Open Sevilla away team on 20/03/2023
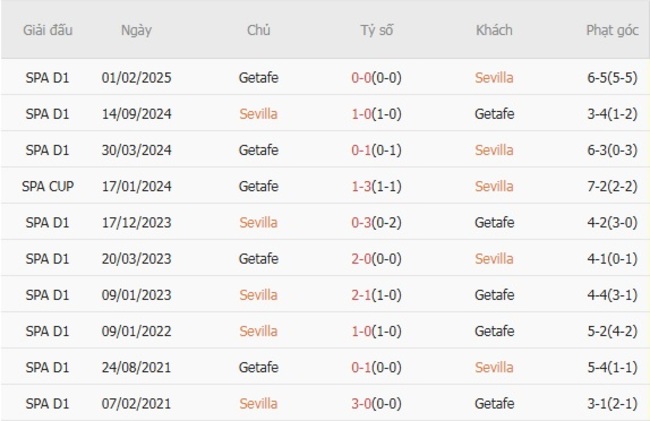Image resolution: width=650 pixels, height=421 pixels. tap(494, 259)
